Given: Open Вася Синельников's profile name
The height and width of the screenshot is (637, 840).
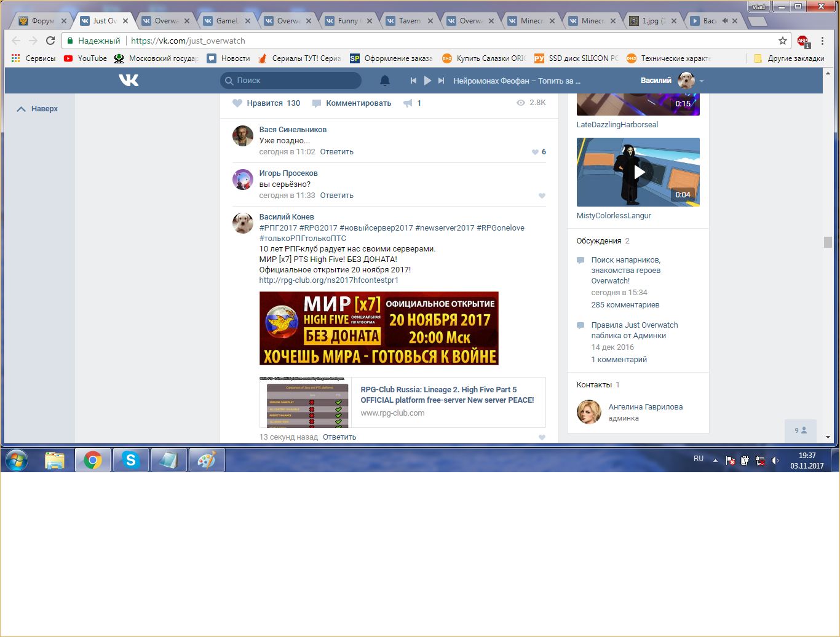Looking at the screenshot, I should (293, 130).
